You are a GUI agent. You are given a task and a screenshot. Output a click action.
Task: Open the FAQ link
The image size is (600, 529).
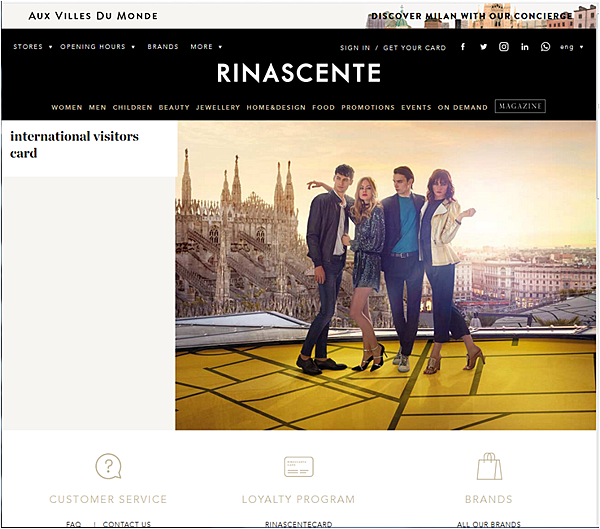point(73,524)
